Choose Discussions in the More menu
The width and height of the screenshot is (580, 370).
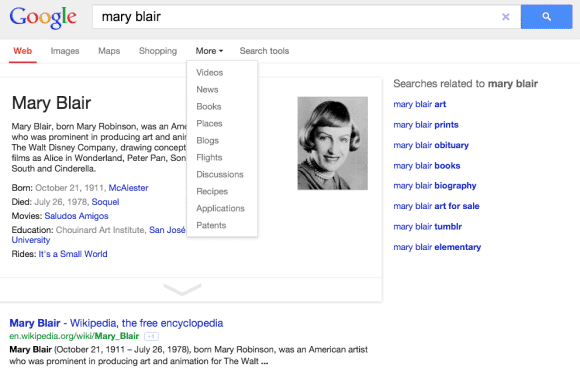220,174
